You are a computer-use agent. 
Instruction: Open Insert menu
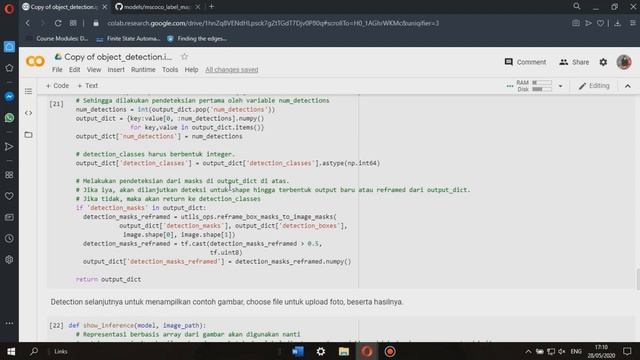pyautogui.click(x=116, y=70)
